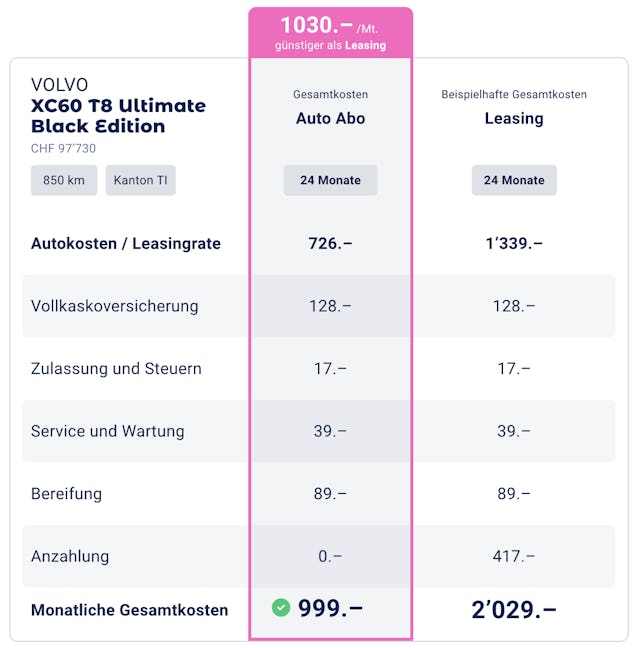Screen dimensions: 640x648
Task: Select the Auto Abo column heading
Action: [x=330, y=118]
